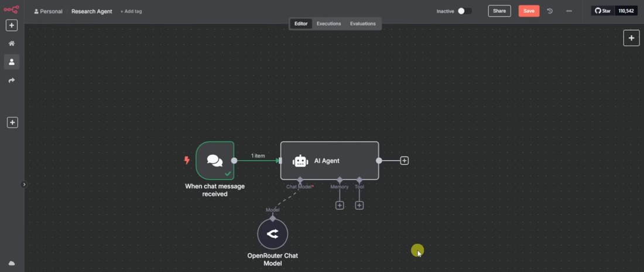Click the Memory connector diamond on AI Agent
This screenshot has width=644, height=272.
pos(339,180)
